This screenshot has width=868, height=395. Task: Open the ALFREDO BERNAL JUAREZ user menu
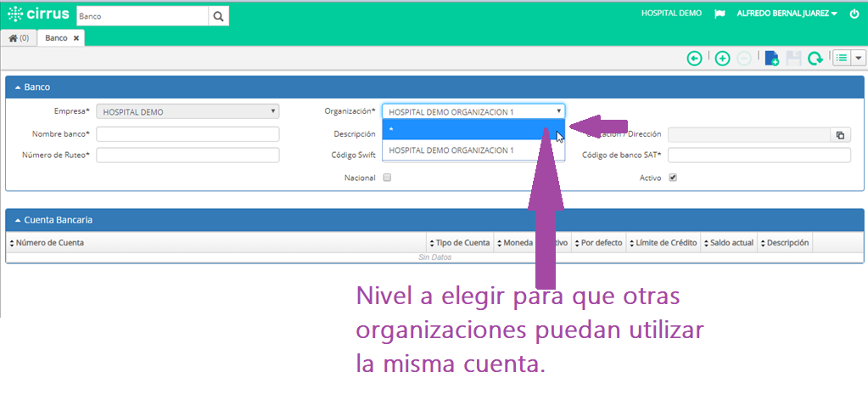pos(787,14)
